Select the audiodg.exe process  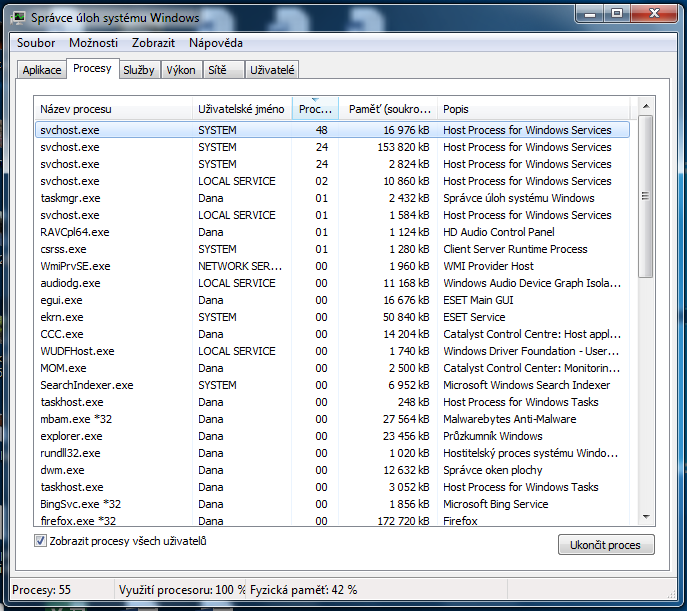[332, 283]
